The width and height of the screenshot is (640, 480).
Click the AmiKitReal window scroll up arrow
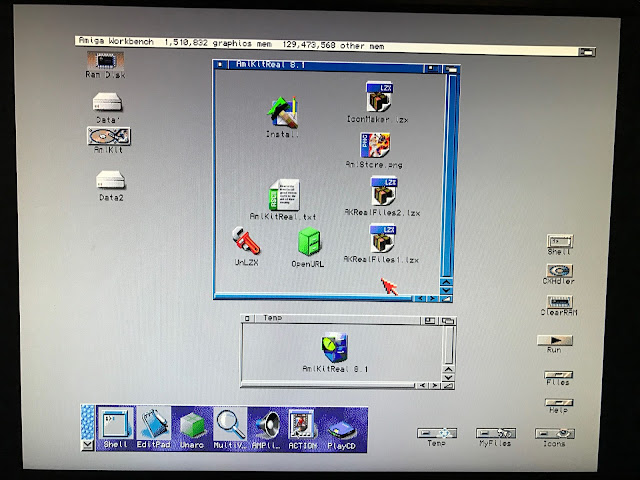pyautogui.click(x=446, y=282)
